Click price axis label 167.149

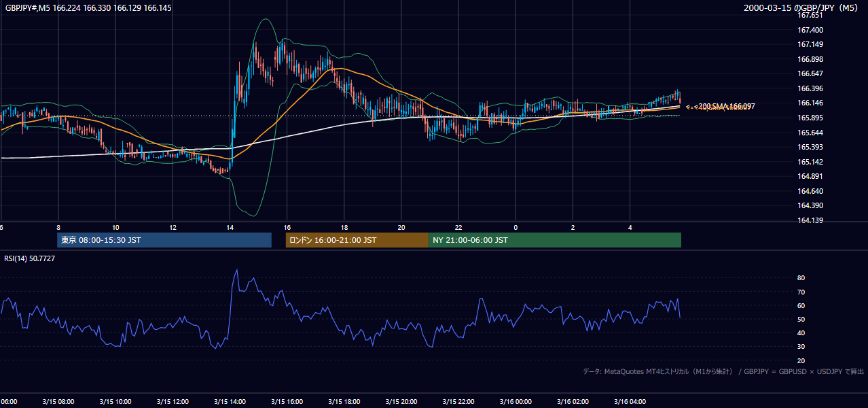pos(811,44)
